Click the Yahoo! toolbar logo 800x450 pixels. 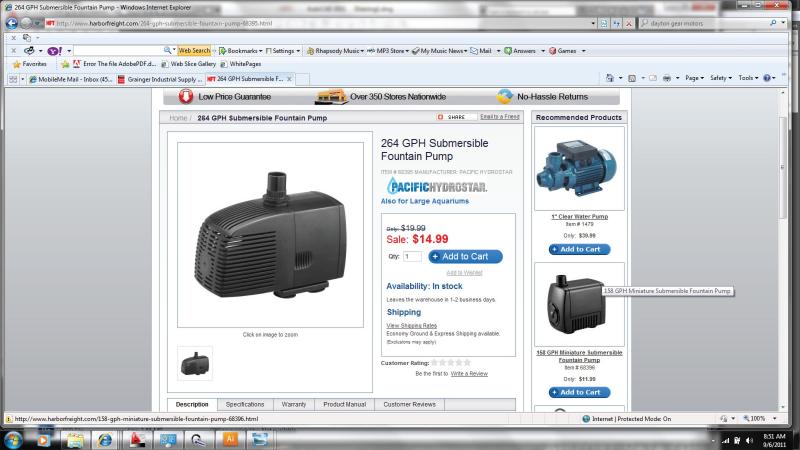55,51
